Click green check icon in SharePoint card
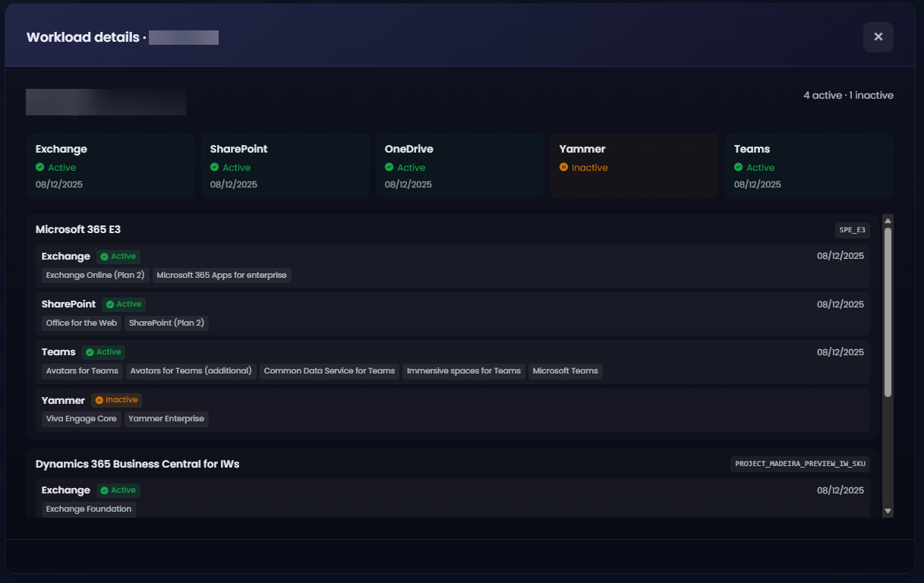This screenshot has height=583, width=924. (215, 167)
